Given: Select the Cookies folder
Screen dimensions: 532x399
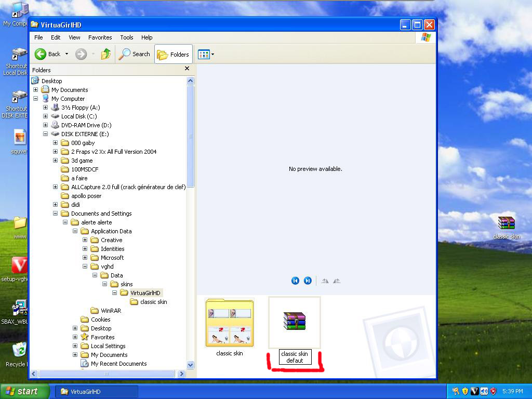Looking at the screenshot, I should pyautogui.click(x=100, y=320).
